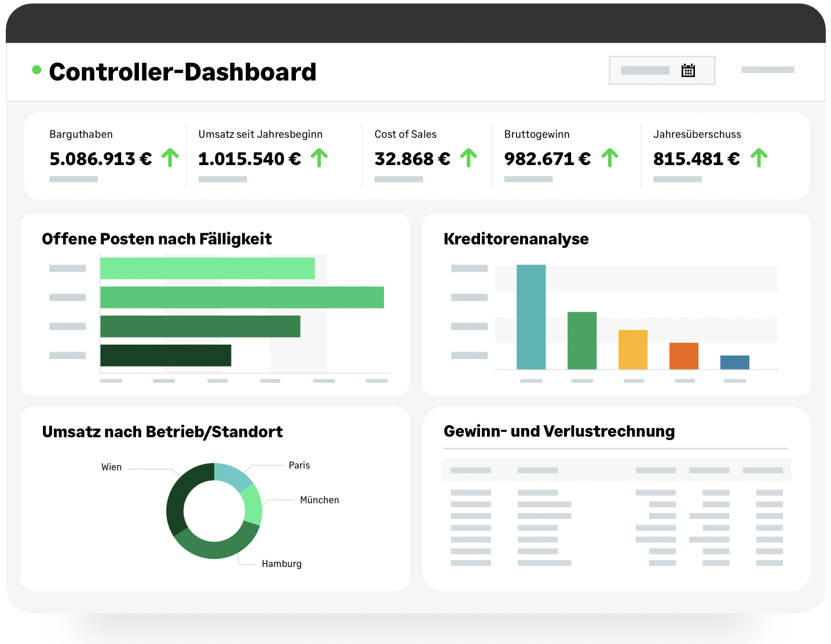Click the green arrow beside Umsatz seit Jahresbeginn
Viewport: 831px width, 644px height.
pyautogui.click(x=319, y=158)
